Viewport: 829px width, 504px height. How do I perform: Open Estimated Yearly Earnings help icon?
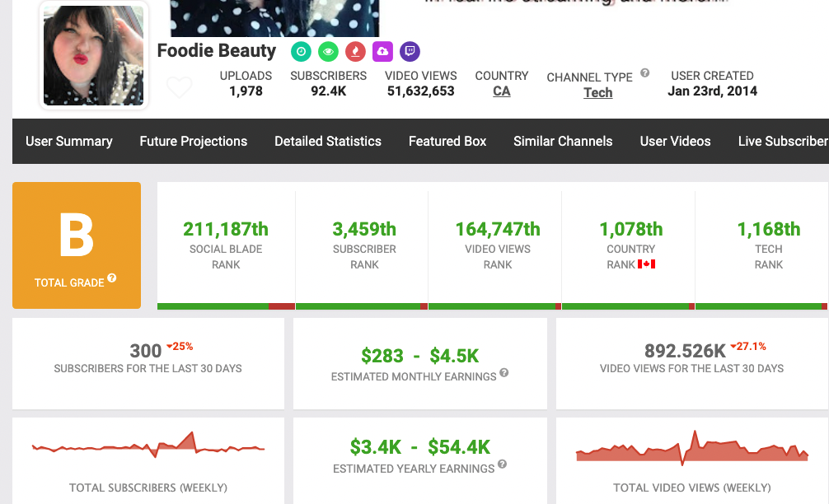(x=503, y=464)
